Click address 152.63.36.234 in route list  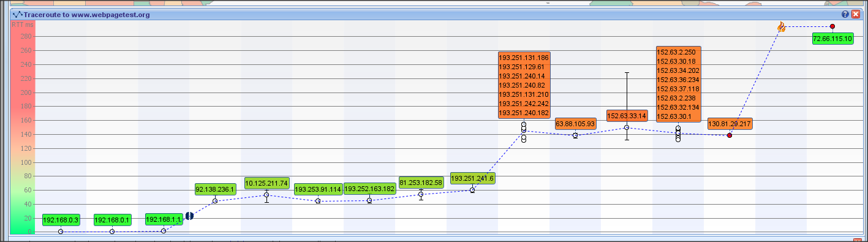678,80
